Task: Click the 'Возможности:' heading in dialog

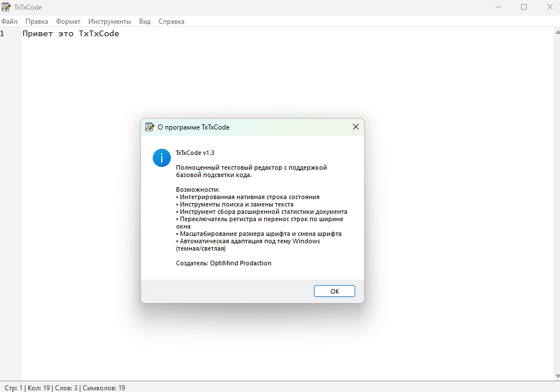Action: point(197,189)
